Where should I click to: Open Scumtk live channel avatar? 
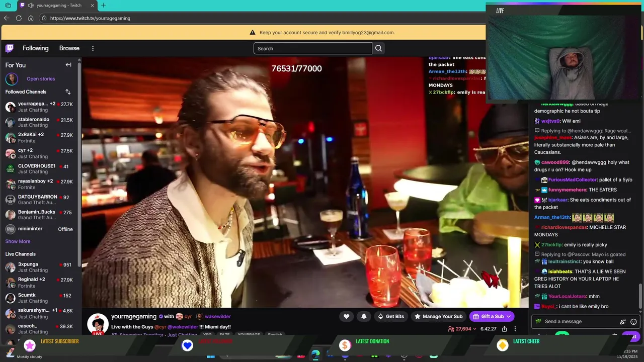point(10,298)
